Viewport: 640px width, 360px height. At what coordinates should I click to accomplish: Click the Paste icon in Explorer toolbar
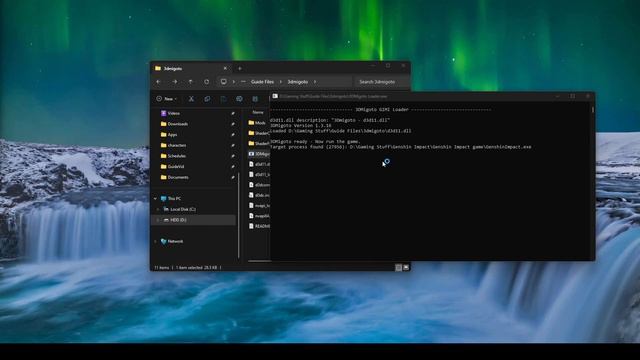pos(223,99)
